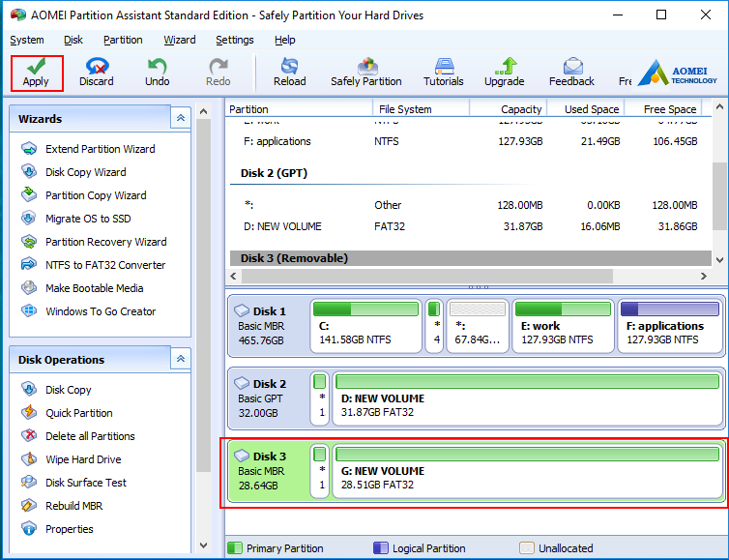Viewport: 729px width, 560px height.
Task: Open the Disk menu
Action: (73, 40)
